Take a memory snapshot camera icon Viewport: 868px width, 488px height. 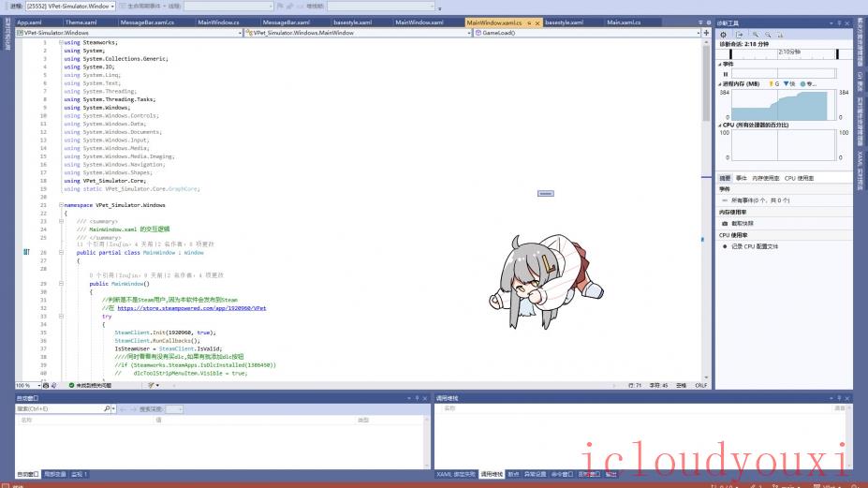[725, 223]
